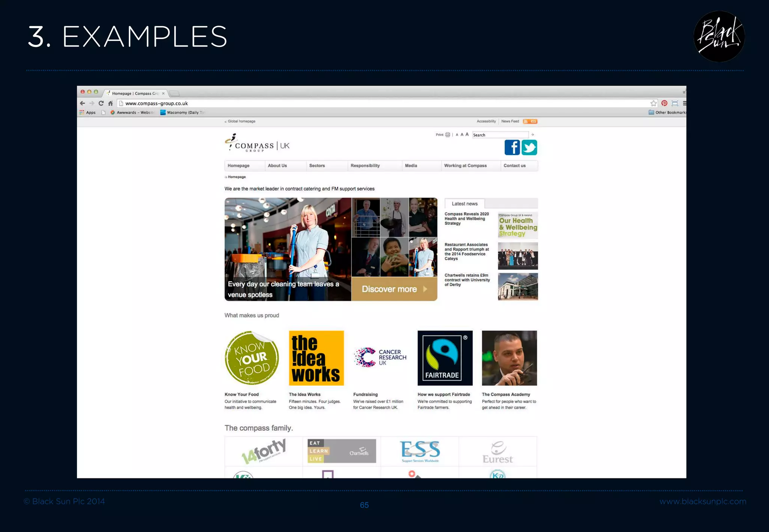
Task: Open Chrome hamburger menu
Action: click(x=684, y=103)
